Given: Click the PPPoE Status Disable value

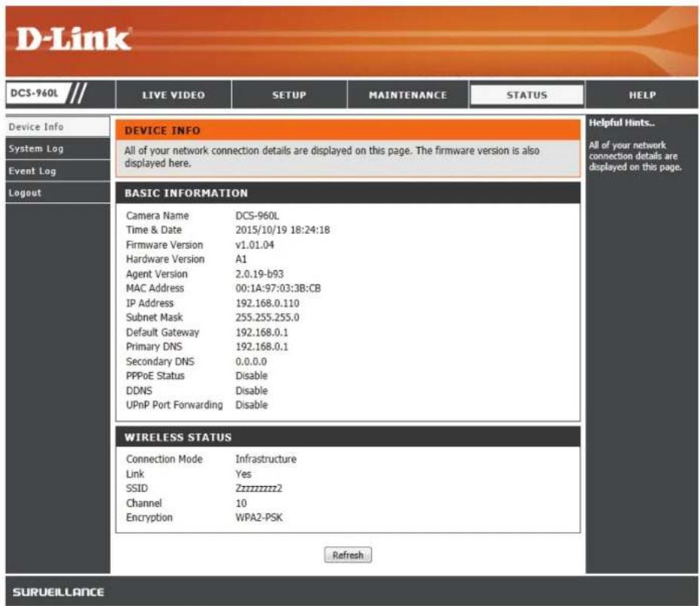Looking at the screenshot, I should pyautogui.click(x=251, y=376).
